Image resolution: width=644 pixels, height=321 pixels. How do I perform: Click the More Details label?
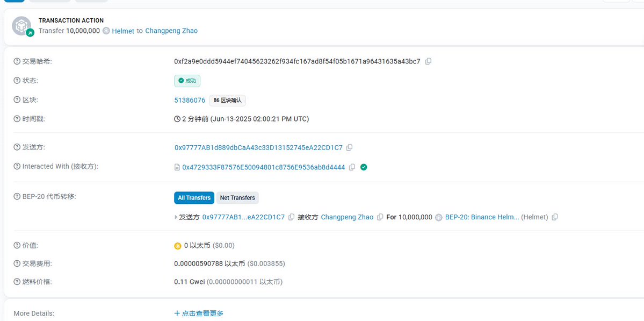[x=34, y=313]
